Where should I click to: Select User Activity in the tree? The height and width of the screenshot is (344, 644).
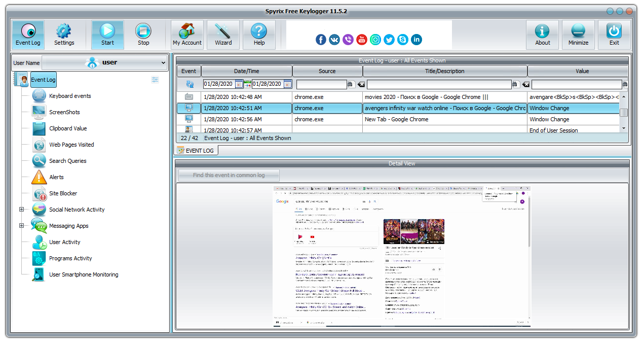(64, 242)
